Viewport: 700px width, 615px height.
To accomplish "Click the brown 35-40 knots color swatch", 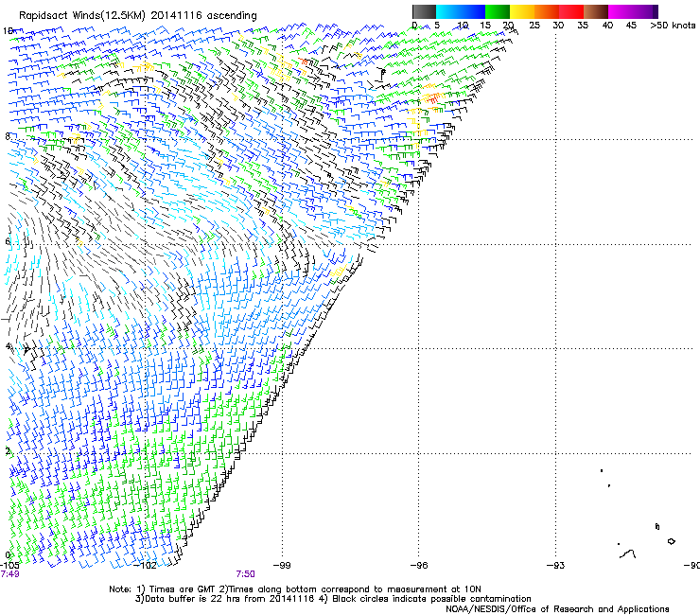I will pyautogui.click(x=596, y=11).
